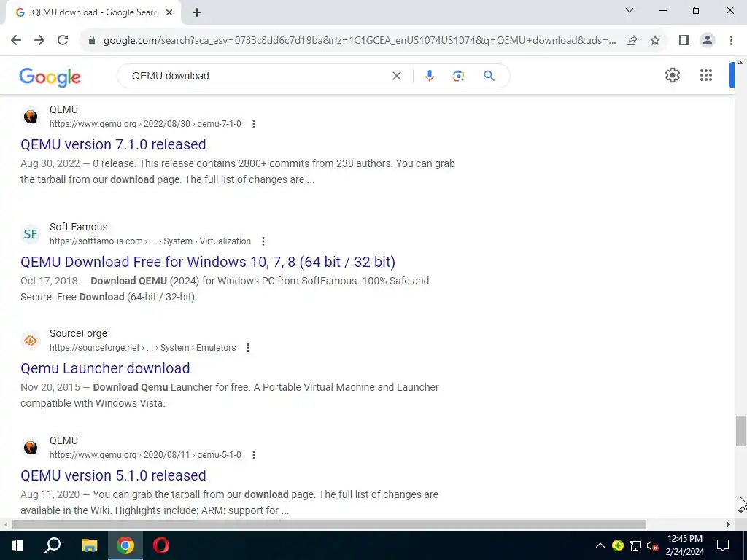Click the sourceforge.net breadcrumb URL

tap(142, 348)
